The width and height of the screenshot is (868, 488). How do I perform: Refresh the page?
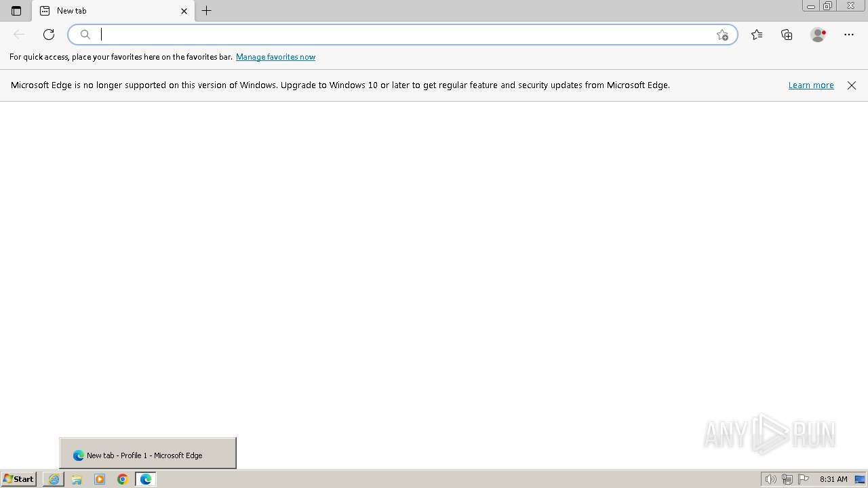pos(49,35)
